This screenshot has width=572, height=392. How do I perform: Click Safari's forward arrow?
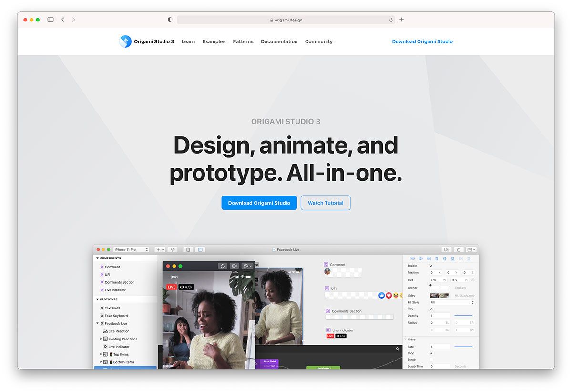tap(74, 20)
